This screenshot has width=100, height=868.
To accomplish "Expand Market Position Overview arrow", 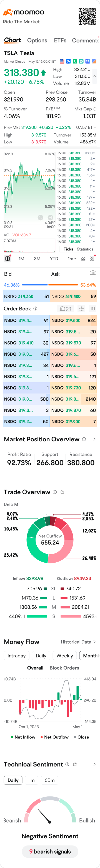I will pyautogui.click(x=94, y=439).
